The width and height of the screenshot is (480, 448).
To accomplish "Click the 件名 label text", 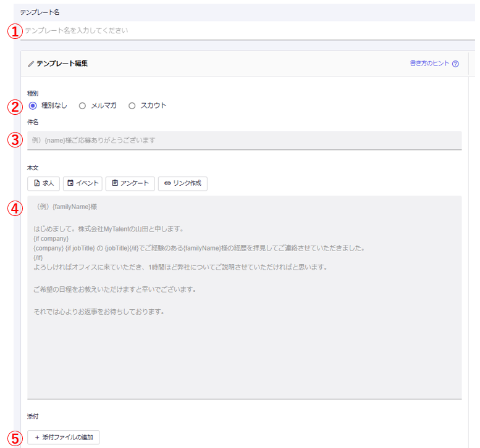I will pyautogui.click(x=33, y=122).
